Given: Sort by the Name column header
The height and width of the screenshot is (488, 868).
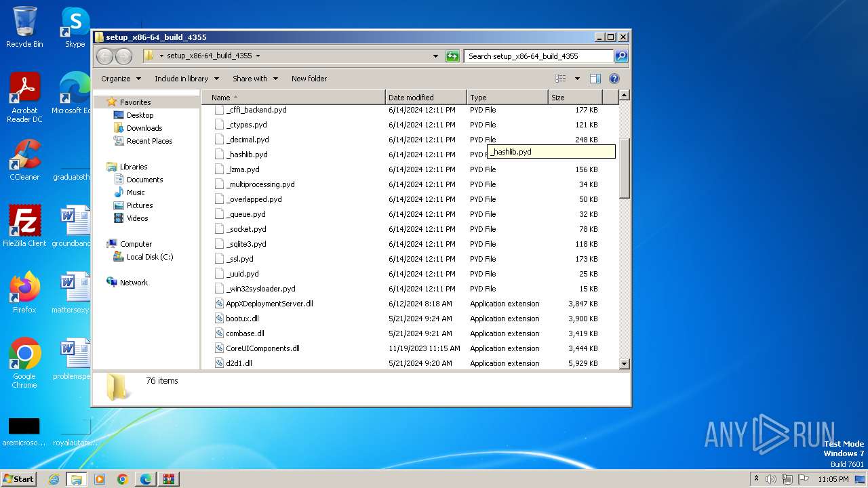Looking at the screenshot, I should [294, 98].
